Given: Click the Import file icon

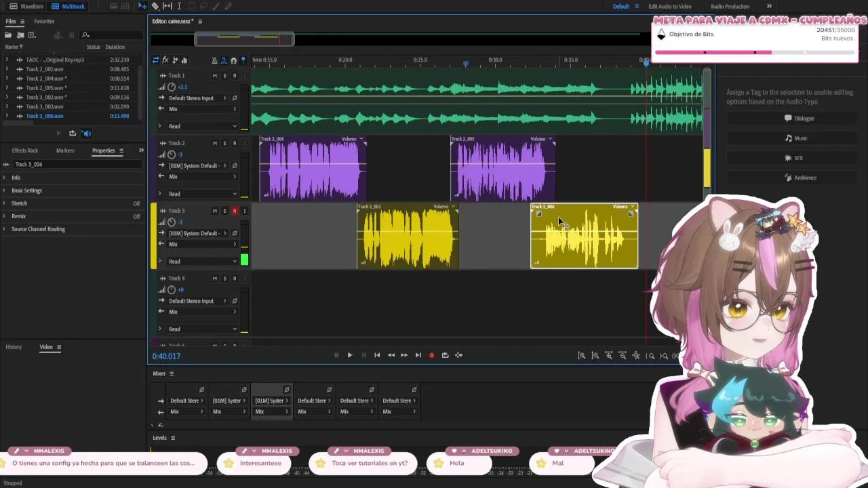Looking at the screenshot, I should pyautogui.click(x=20, y=35).
